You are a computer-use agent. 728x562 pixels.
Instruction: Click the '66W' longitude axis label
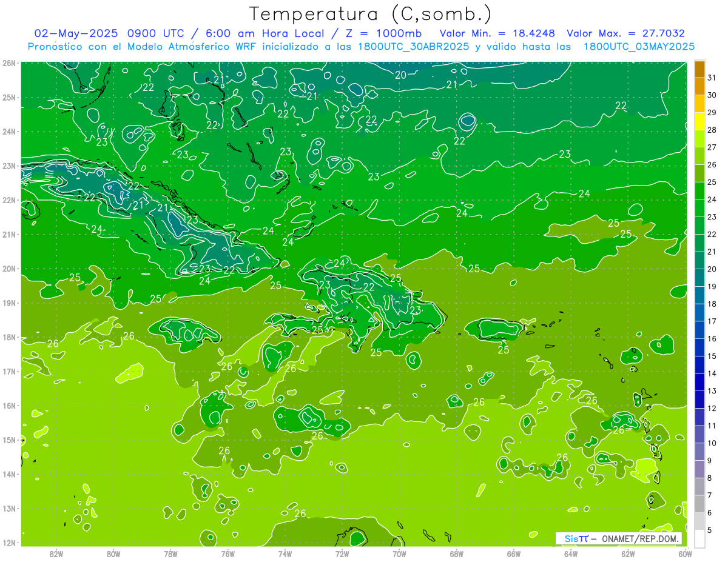click(x=514, y=554)
